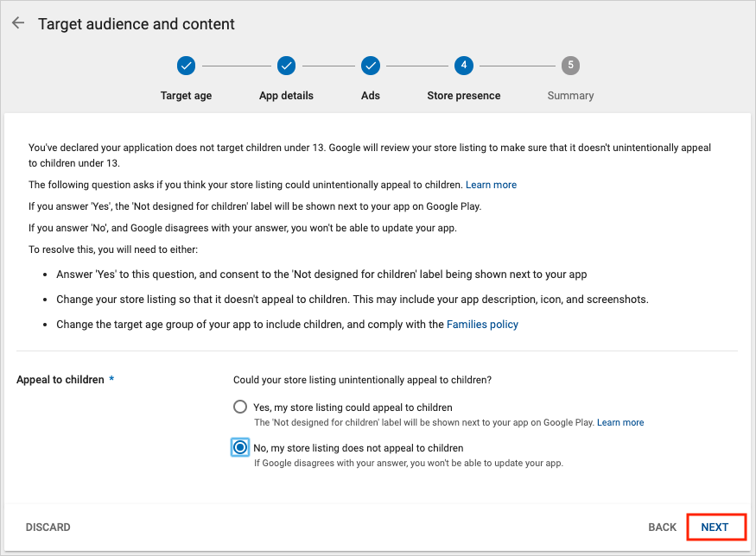Open the Families policy link
This screenshot has height=556, width=756.
tap(482, 325)
